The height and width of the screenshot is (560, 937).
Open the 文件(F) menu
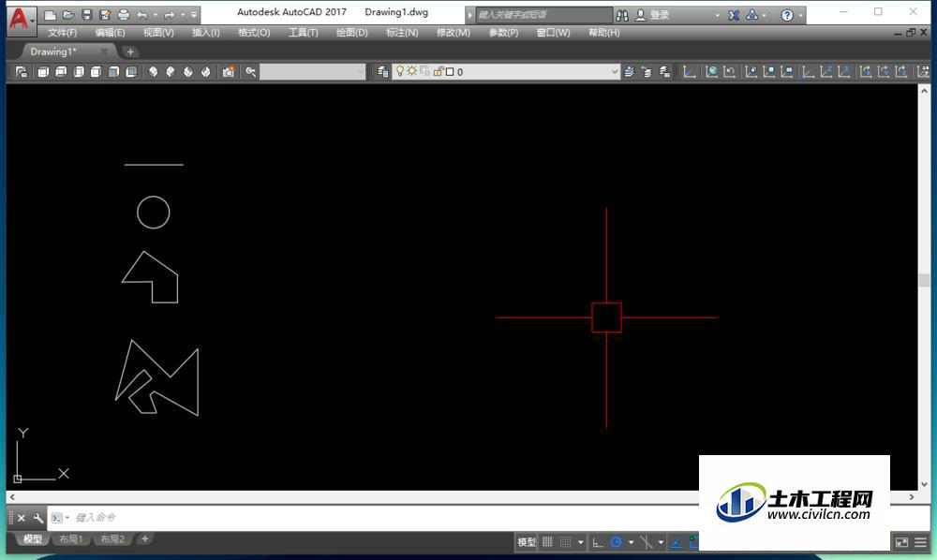62,32
